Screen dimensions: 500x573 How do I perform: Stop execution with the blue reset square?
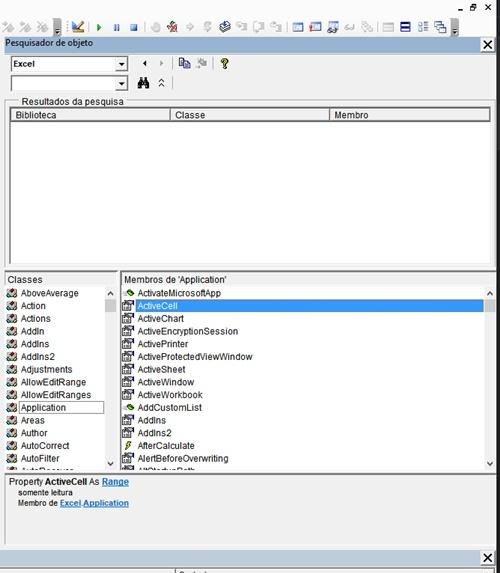(134, 27)
